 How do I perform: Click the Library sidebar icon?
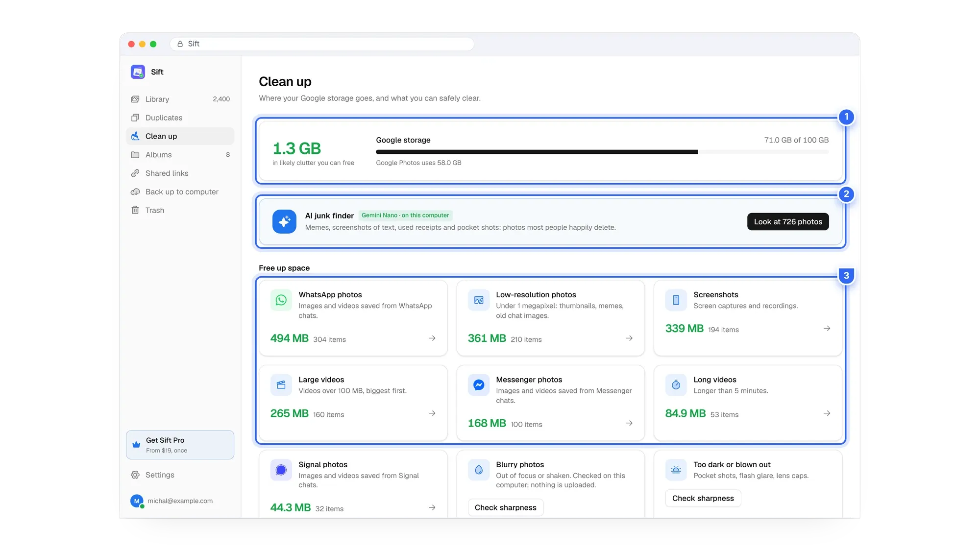click(x=135, y=99)
